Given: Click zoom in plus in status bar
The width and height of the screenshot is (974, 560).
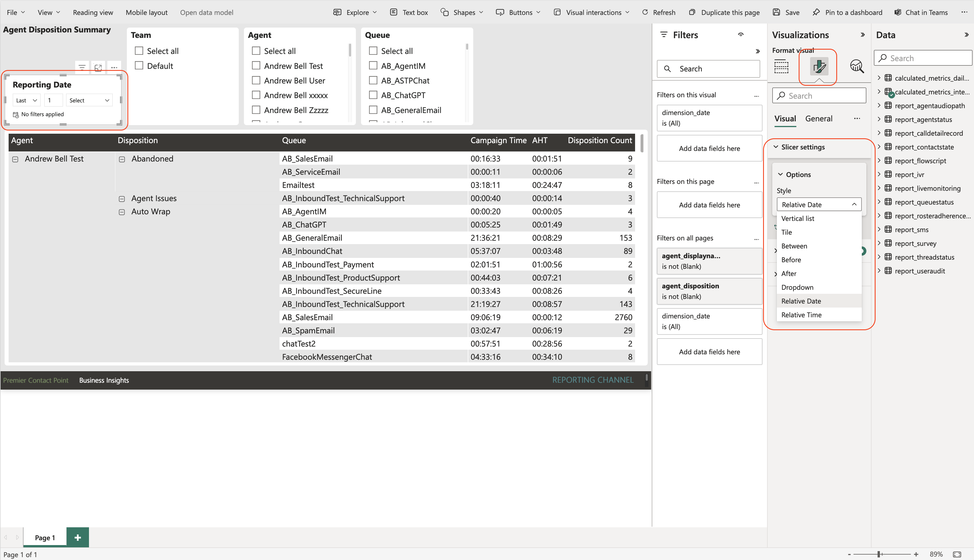Looking at the screenshot, I should (916, 554).
